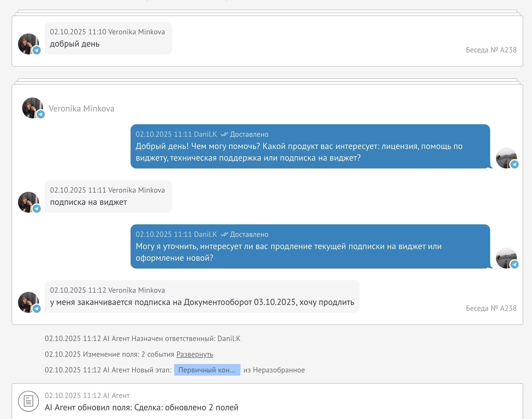
Task: Click the 'Первичный кон...' stage badge
Action: click(207, 370)
